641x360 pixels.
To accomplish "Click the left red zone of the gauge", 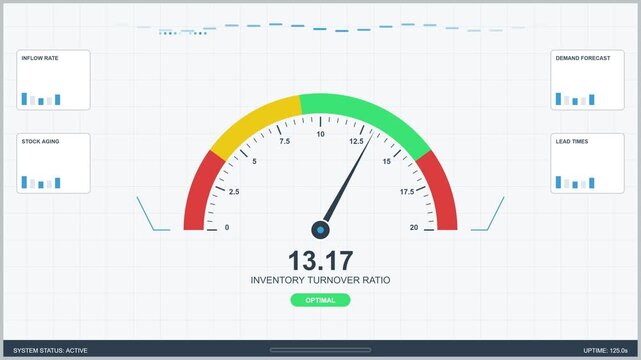I will coord(200,192).
